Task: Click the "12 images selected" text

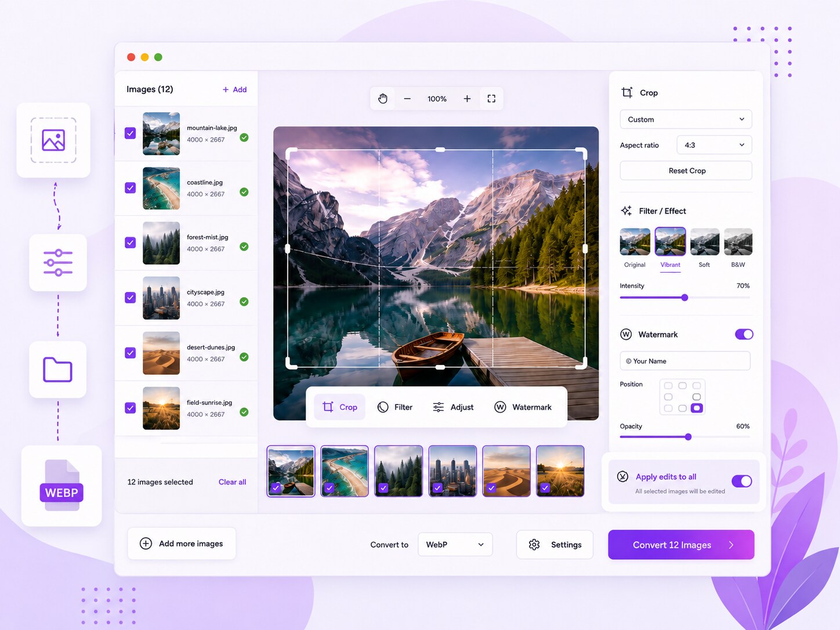Action: [160, 482]
